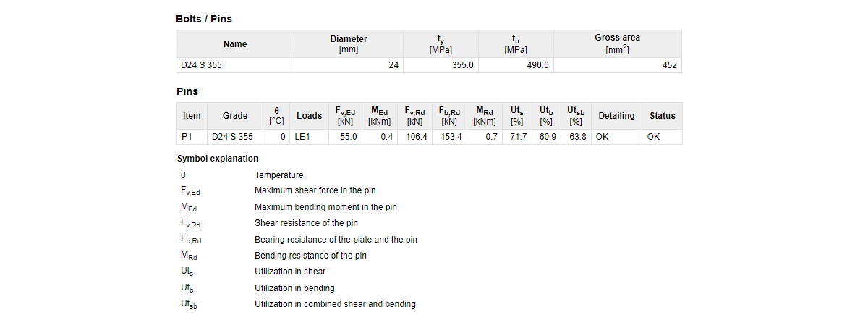Select the "Name" column header in the bolts table
868x323 pixels.
pos(235,44)
